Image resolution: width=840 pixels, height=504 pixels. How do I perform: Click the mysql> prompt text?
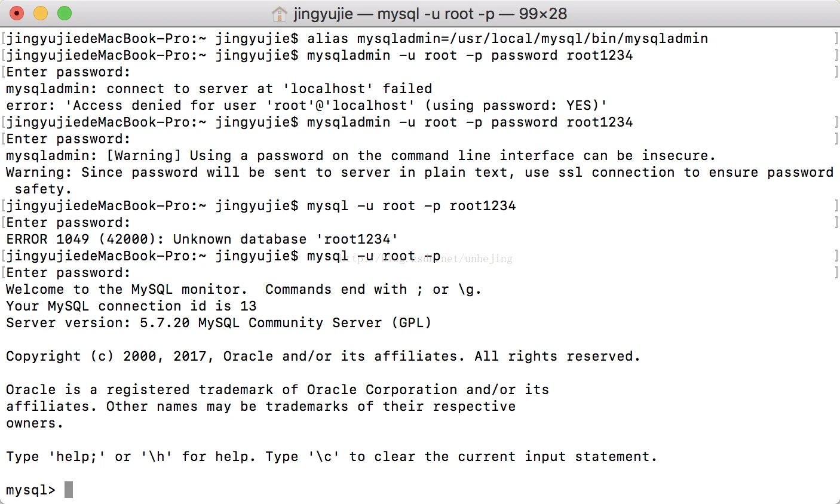pyautogui.click(x=30, y=490)
